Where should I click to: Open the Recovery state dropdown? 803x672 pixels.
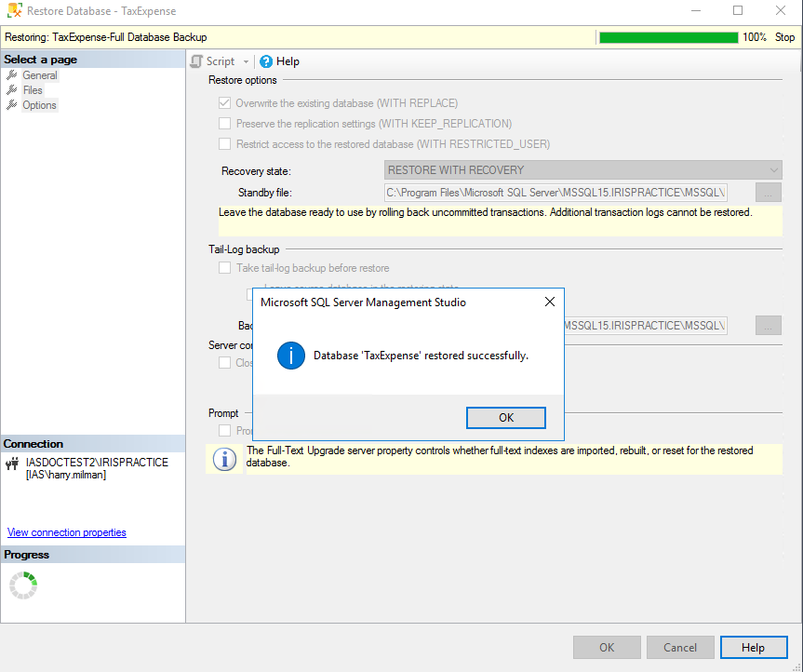click(x=582, y=170)
